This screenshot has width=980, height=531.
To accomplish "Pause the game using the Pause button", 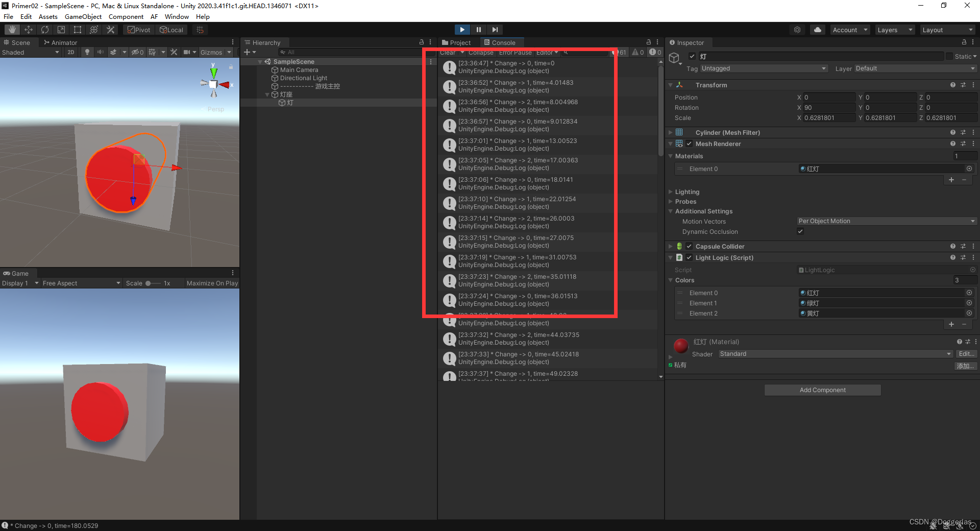I will click(x=478, y=30).
